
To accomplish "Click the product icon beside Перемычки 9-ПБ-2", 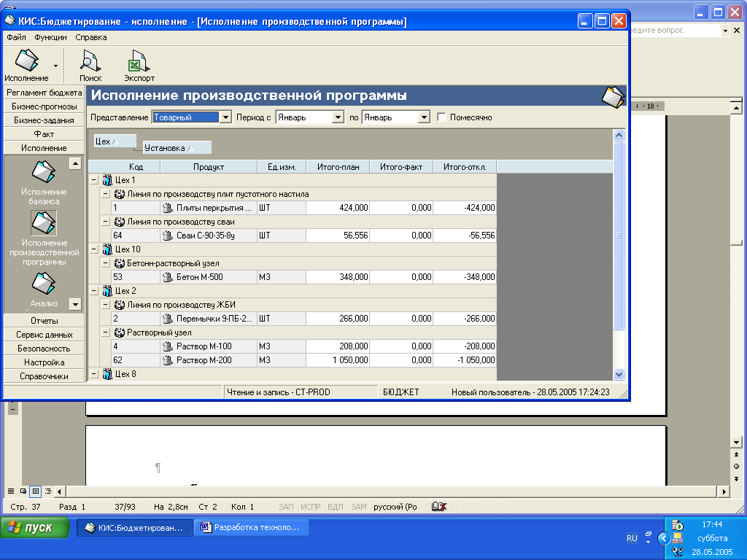I will click(168, 319).
